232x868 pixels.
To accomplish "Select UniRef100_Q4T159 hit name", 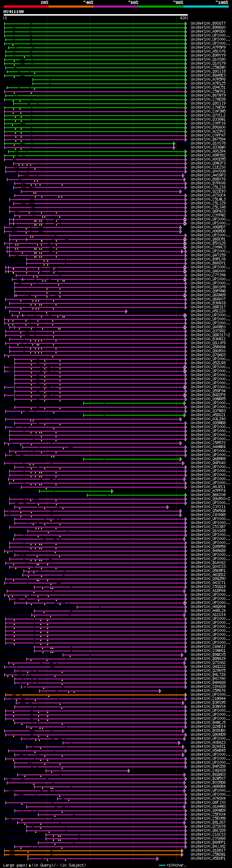I will (x=208, y=255).
